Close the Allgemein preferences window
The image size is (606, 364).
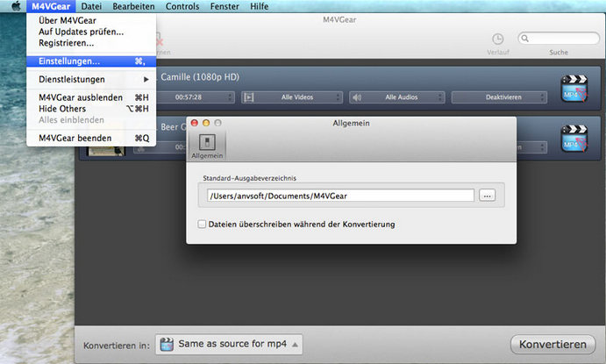tap(195, 123)
